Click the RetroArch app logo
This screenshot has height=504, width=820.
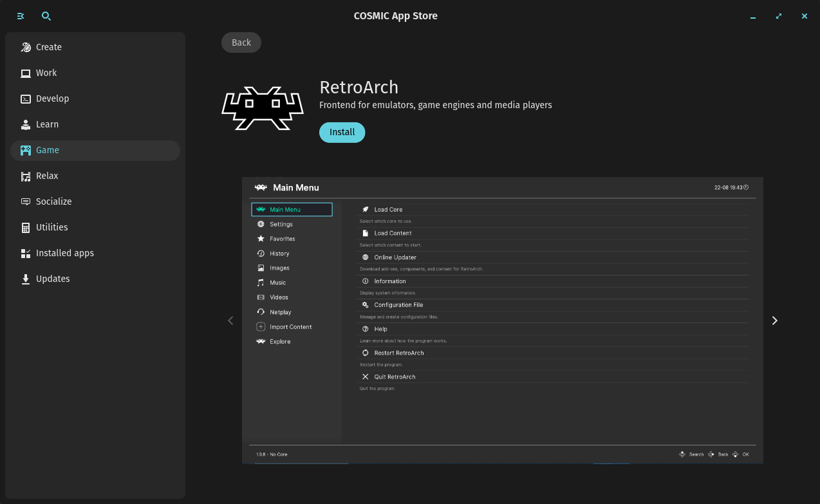click(263, 108)
